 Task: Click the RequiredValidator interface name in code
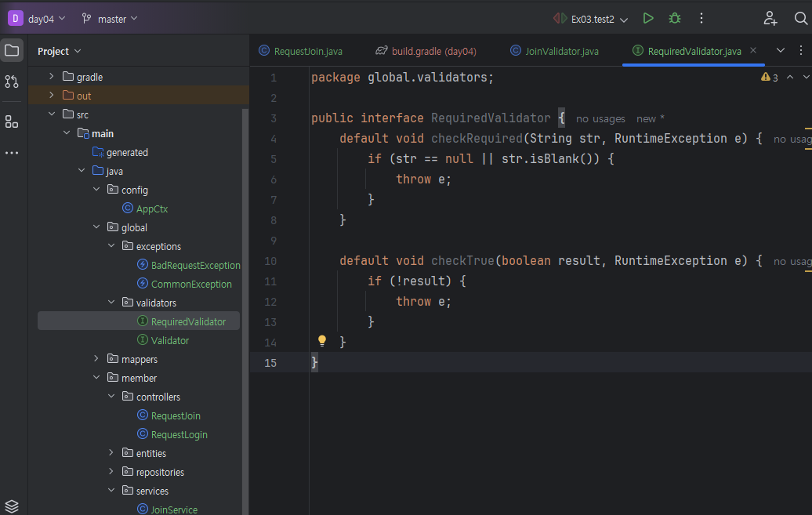tap(491, 118)
